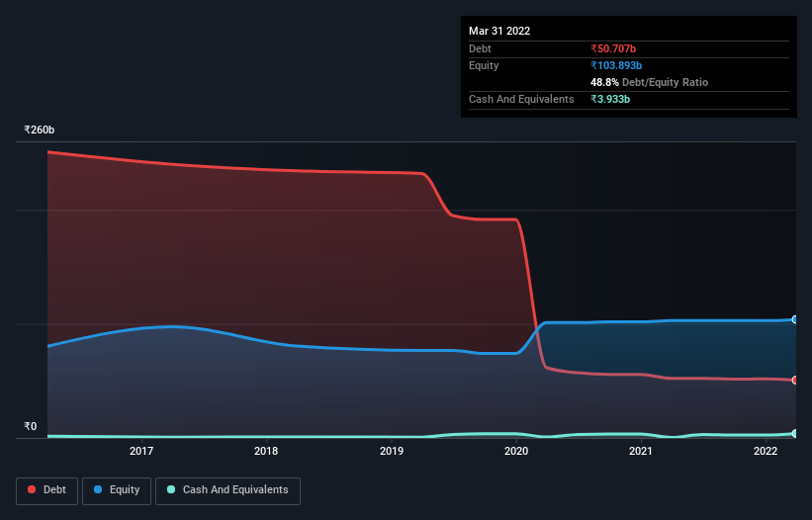The image size is (812, 520).
Task: Click the ₹3.933b cash value
Action: (610, 99)
